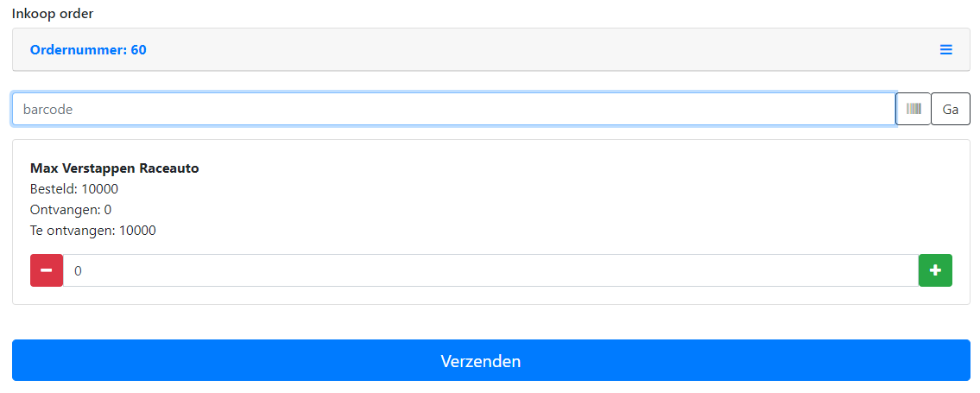Click the barcode scanner icon button
The height and width of the screenshot is (393, 980).
(914, 110)
